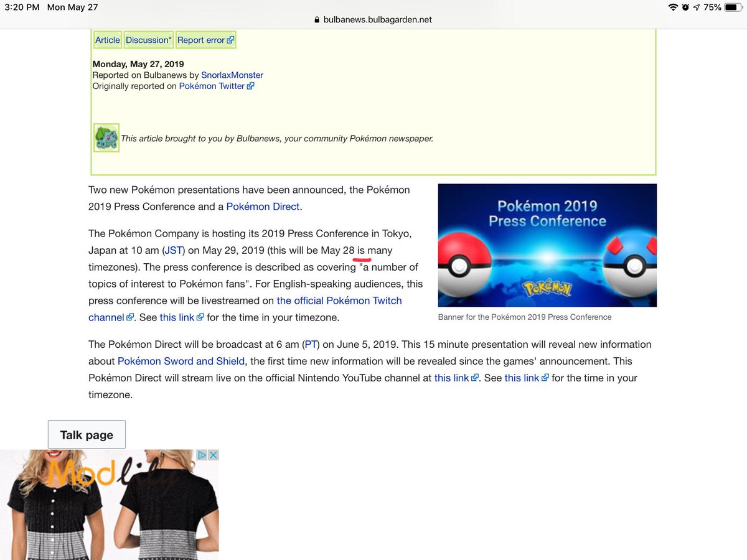747x560 pixels.
Task: Open the Modlily clothing advertisement
Action: tap(109, 505)
